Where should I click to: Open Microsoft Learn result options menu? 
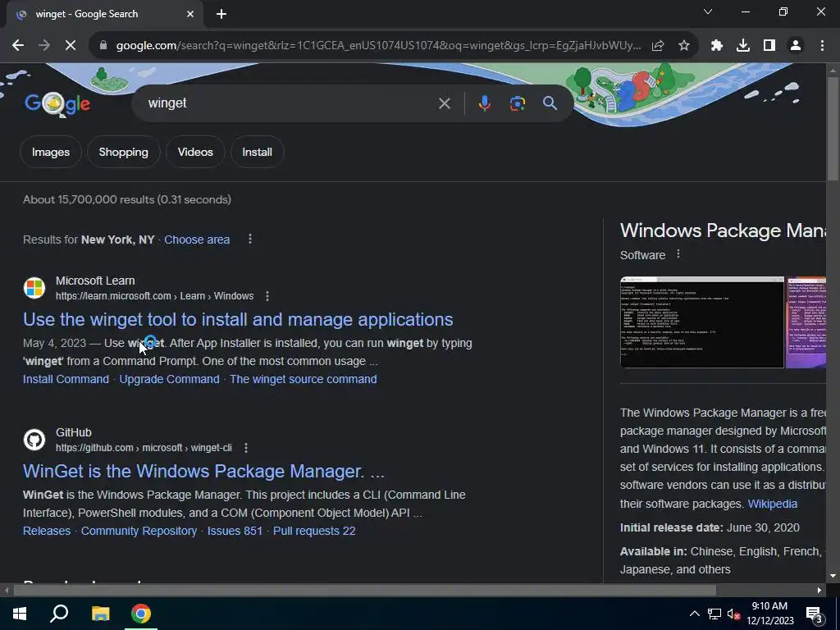267,295
